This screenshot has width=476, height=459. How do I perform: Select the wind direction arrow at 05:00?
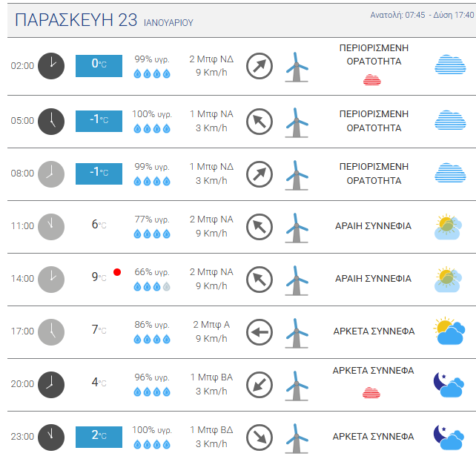coord(259,120)
